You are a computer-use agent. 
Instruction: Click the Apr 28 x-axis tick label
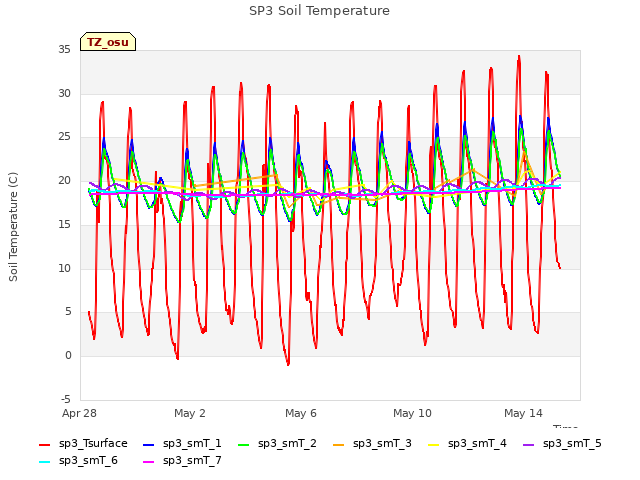click(79, 413)
